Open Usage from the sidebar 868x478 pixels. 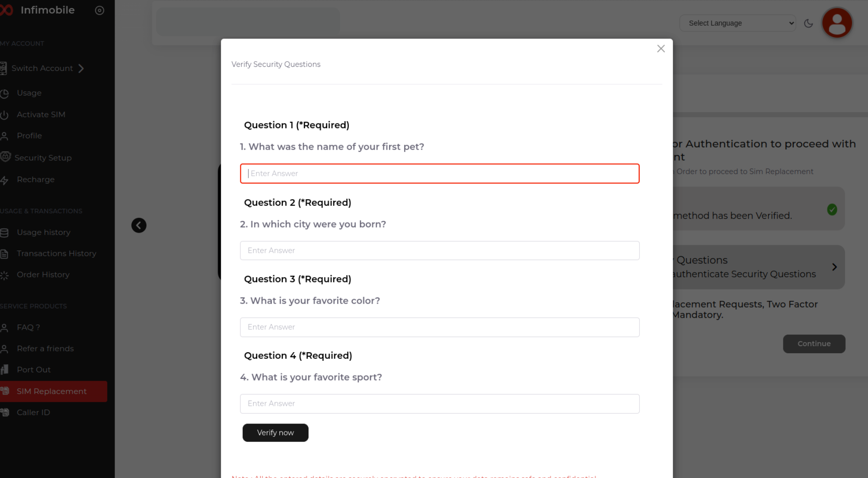pos(29,93)
